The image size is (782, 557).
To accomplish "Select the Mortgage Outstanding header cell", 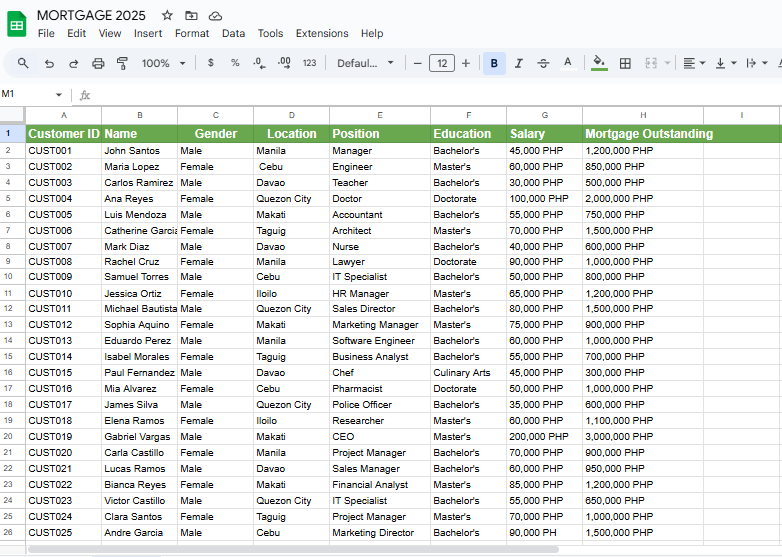I will [643, 134].
